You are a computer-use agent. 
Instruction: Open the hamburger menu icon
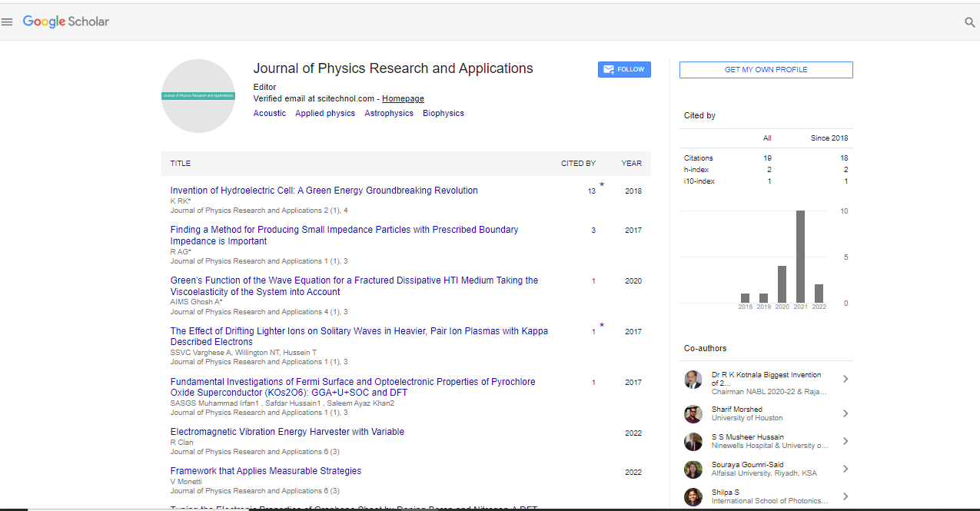(x=7, y=22)
